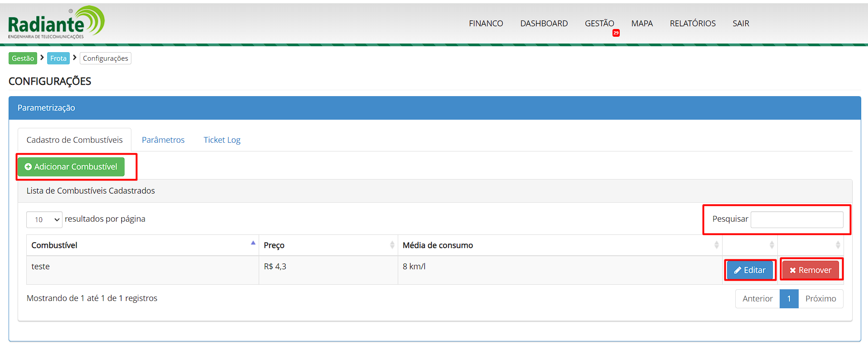Go to DASHBOARD in top navigation

click(x=544, y=24)
